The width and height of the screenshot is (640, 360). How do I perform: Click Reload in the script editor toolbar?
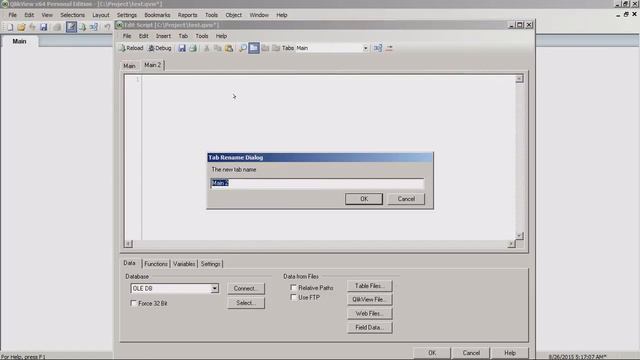(131, 48)
